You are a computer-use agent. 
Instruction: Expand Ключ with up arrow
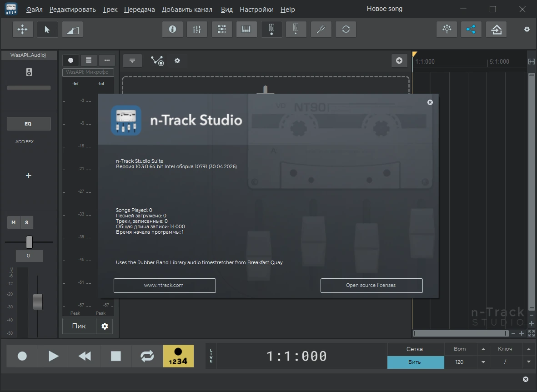(x=529, y=349)
